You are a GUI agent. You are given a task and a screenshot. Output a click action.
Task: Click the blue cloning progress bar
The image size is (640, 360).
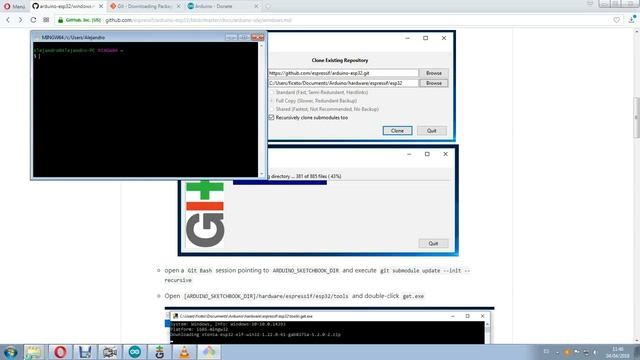tap(280, 182)
